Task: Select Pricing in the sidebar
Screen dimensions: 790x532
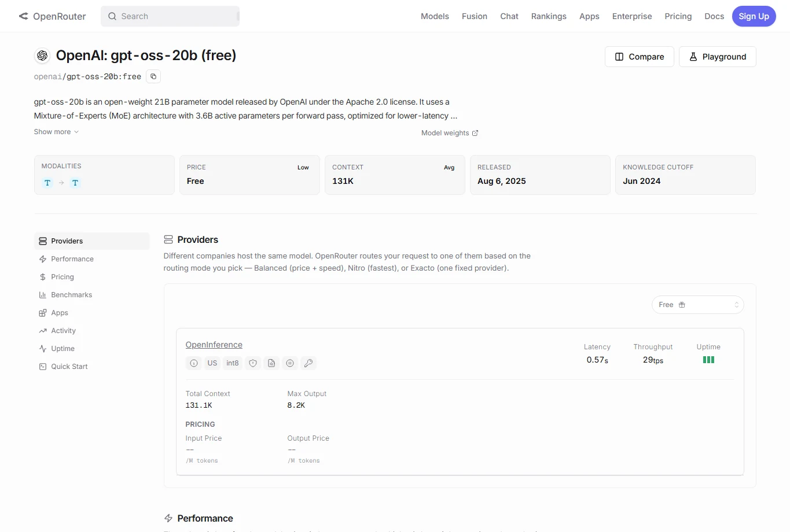Action: click(91, 277)
